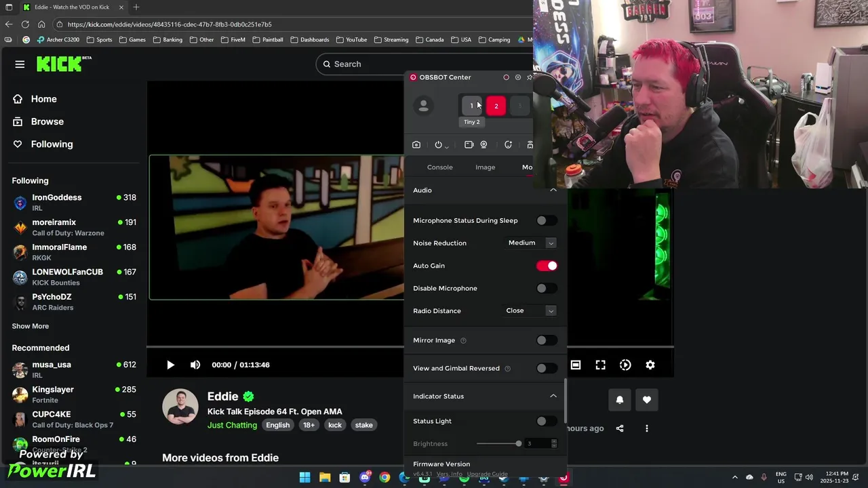Click the OBSBOT video recording icon
Image resolution: width=868 pixels, height=488 pixels.
469,145
